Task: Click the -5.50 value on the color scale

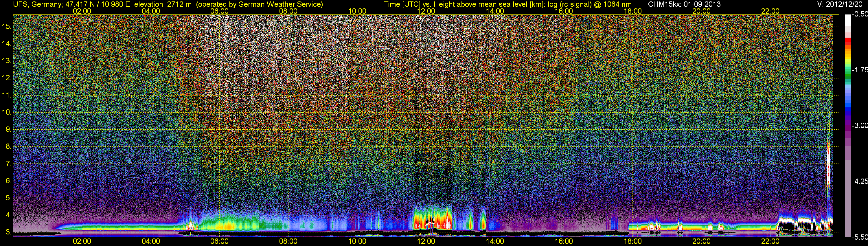Action: pyautogui.click(x=860, y=237)
